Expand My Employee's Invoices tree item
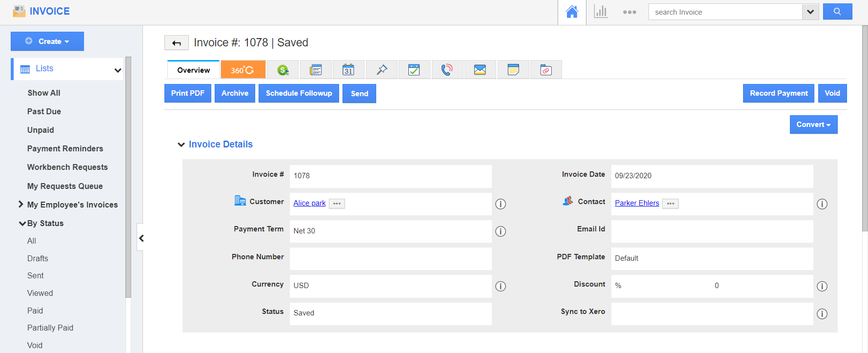Viewport: 868px width, 353px height. click(21, 205)
